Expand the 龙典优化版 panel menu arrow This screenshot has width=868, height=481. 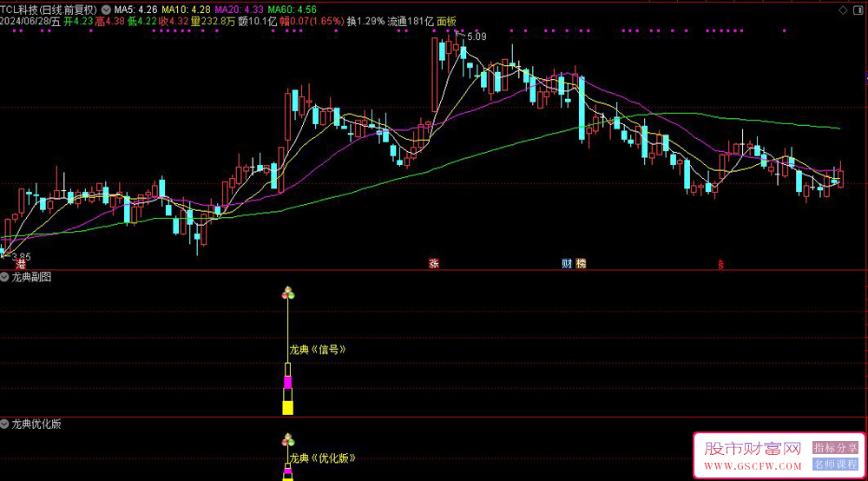(4, 424)
